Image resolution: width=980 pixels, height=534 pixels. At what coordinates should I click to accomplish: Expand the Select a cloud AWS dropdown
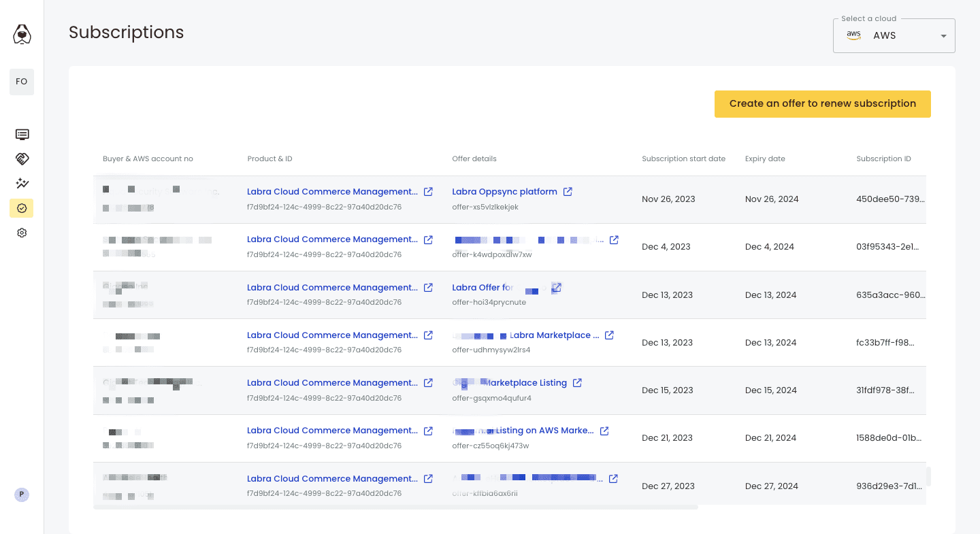pyautogui.click(x=894, y=36)
